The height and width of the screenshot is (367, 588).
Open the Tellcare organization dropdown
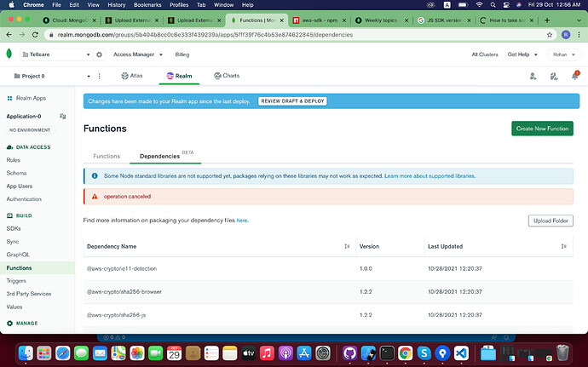coord(56,54)
